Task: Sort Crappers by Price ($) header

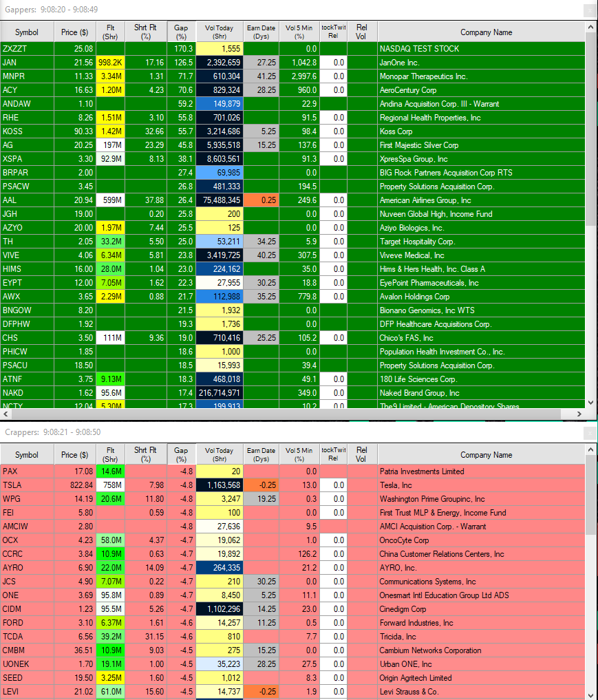Action: pyautogui.click(x=74, y=454)
